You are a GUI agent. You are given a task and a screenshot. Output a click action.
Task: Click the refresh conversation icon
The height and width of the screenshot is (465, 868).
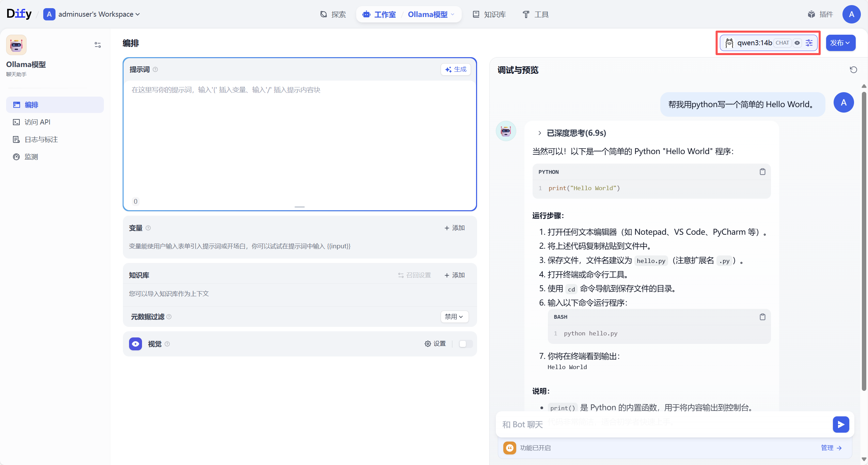tap(853, 70)
